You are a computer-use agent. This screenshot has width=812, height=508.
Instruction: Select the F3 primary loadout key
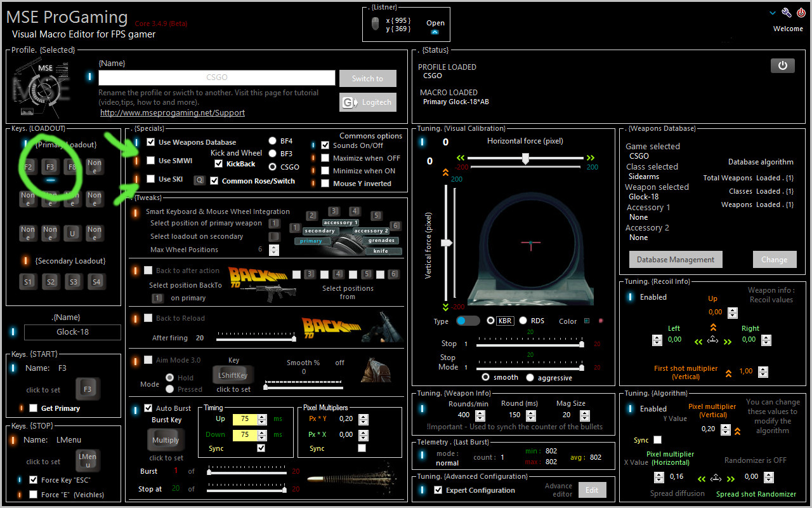point(50,167)
